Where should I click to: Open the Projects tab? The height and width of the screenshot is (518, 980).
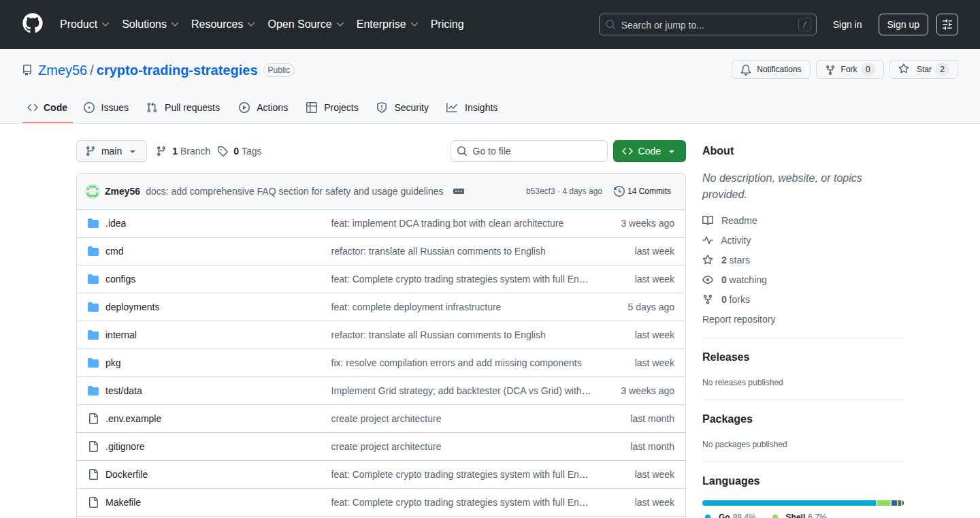pyautogui.click(x=332, y=108)
